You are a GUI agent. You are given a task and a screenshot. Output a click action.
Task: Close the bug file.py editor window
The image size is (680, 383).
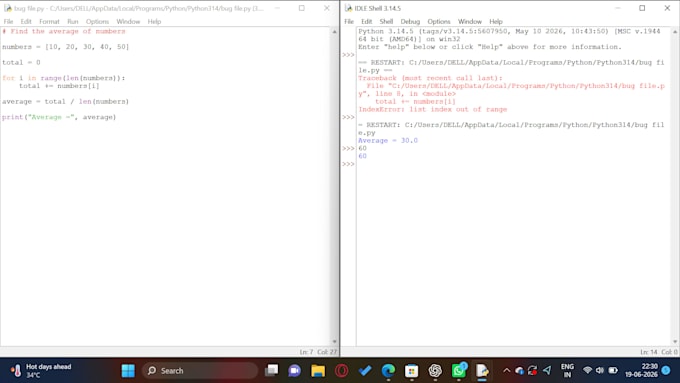pyautogui.click(x=327, y=8)
